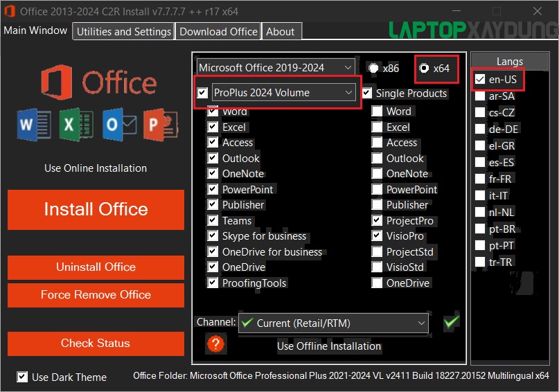Check Publisher under Single Products
The height and width of the screenshot is (392, 559).
point(377,204)
